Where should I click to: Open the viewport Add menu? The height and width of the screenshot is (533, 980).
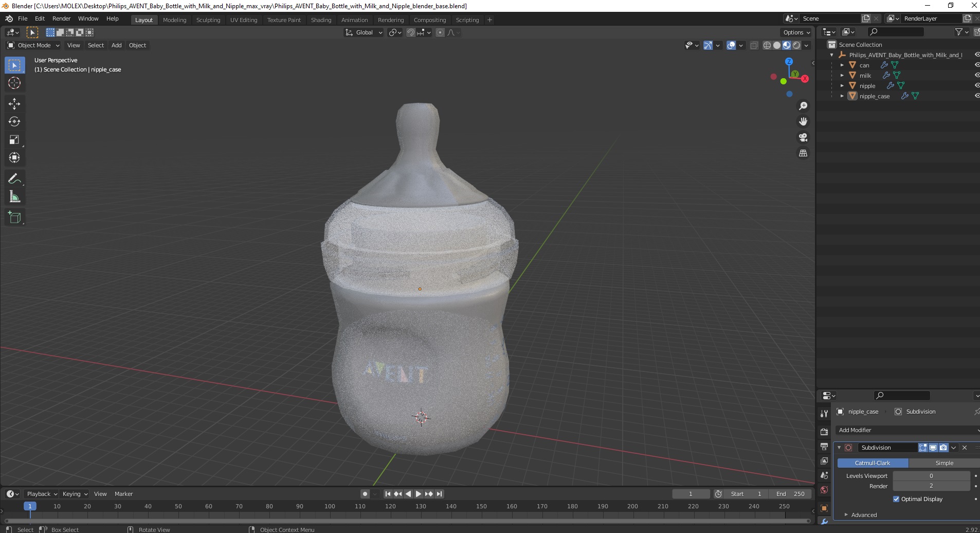[117, 45]
